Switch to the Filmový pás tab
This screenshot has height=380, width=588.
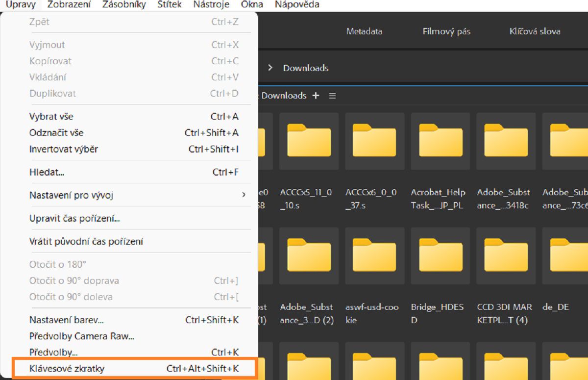tap(445, 31)
